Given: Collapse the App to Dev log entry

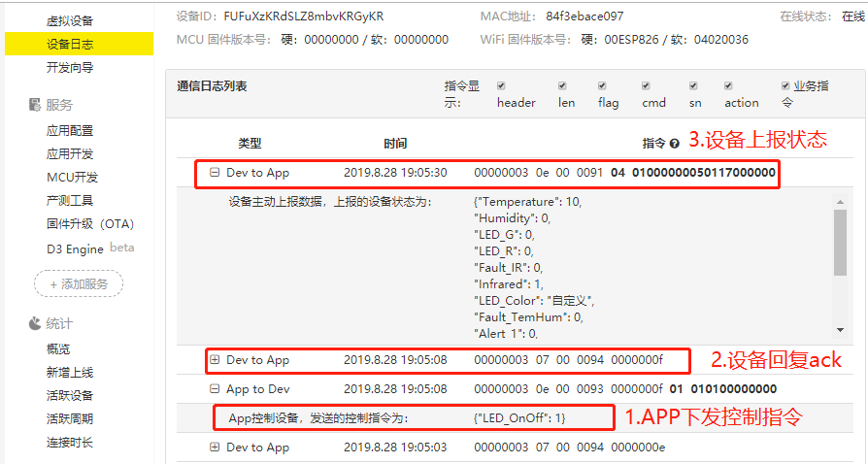Looking at the screenshot, I should (x=215, y=389).
